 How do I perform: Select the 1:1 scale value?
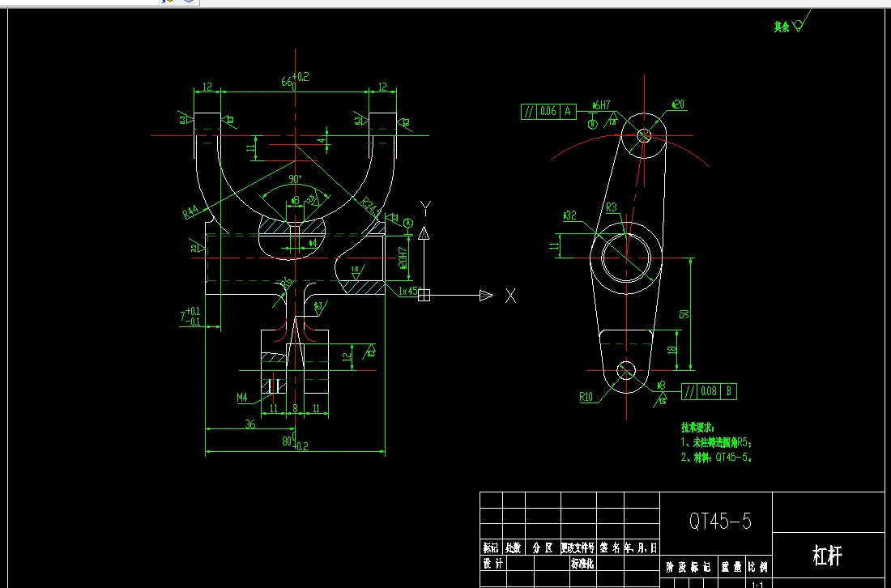[x=757, y=584]
